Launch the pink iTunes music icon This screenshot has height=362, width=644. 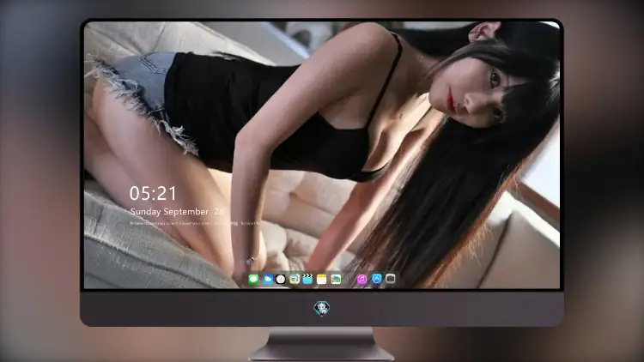tap(361, 280)
